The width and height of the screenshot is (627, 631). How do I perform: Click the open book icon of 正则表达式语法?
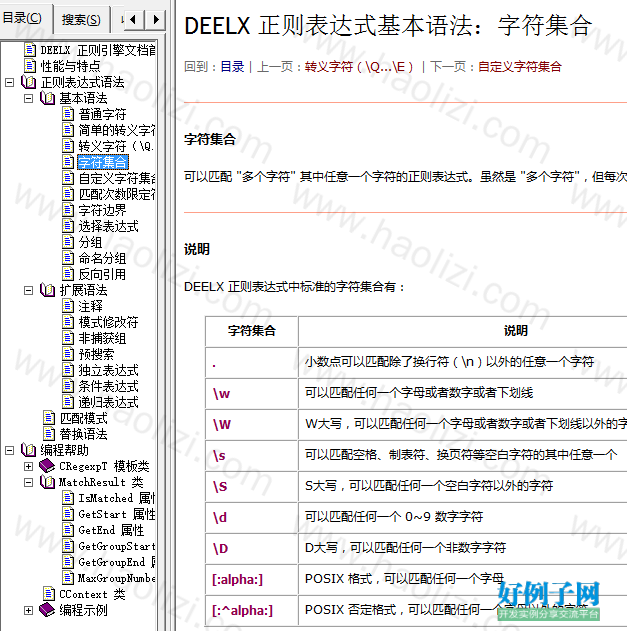[x=29, y=82]
